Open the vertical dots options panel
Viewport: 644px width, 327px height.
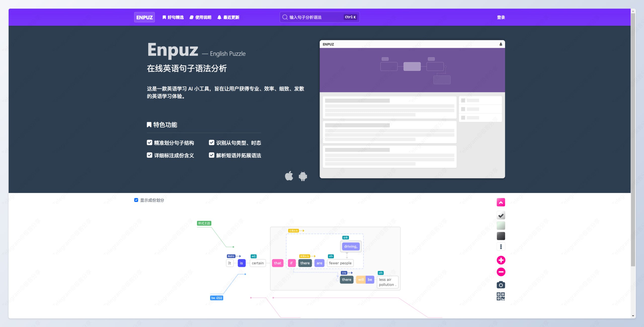501,247
